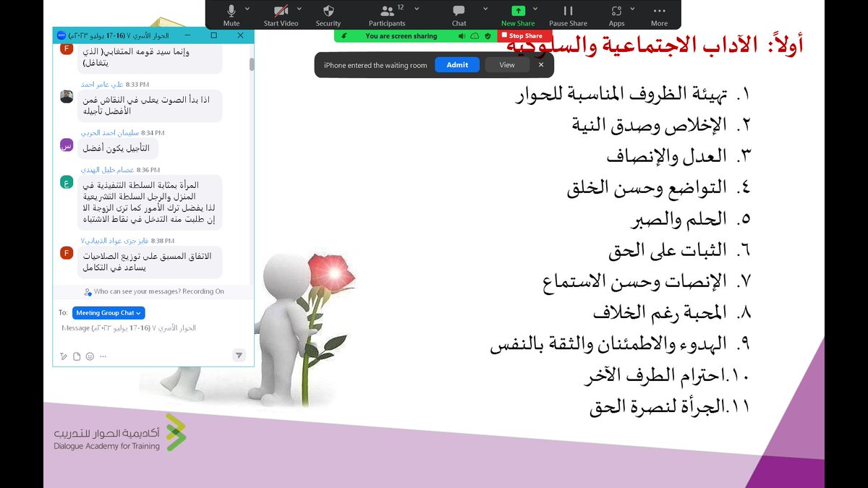The height and width of the screenshot is (488, 868).
Task: Open the More options menu
Action: click(660, 14)
